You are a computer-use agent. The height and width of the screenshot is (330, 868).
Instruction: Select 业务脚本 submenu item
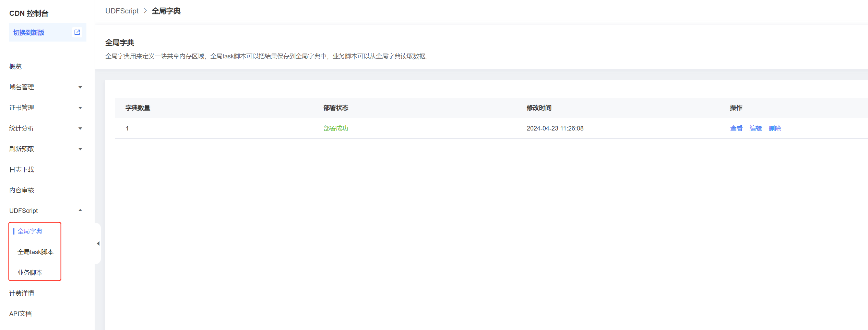click(30, 273)
